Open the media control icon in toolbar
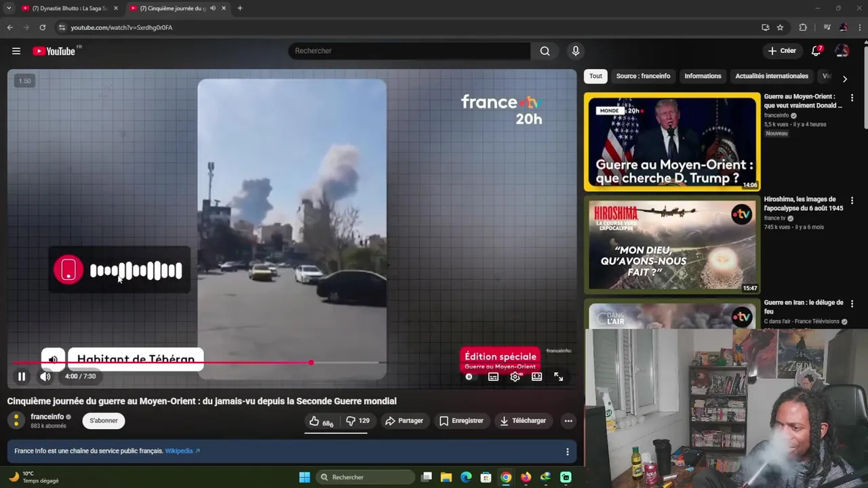Screen dimensions: 868x488 [827, 27]
